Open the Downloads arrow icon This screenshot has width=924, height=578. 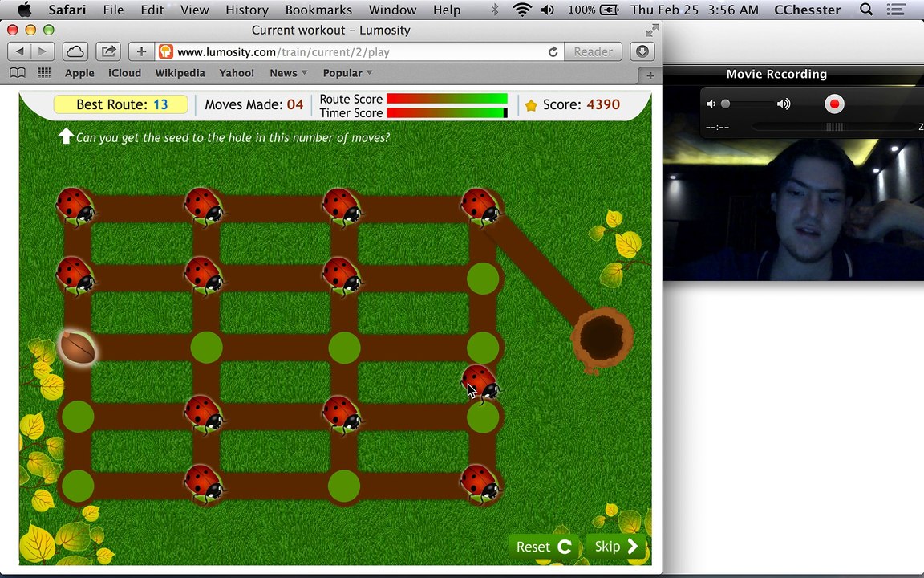pyautogui.click(x=642, y=51)
